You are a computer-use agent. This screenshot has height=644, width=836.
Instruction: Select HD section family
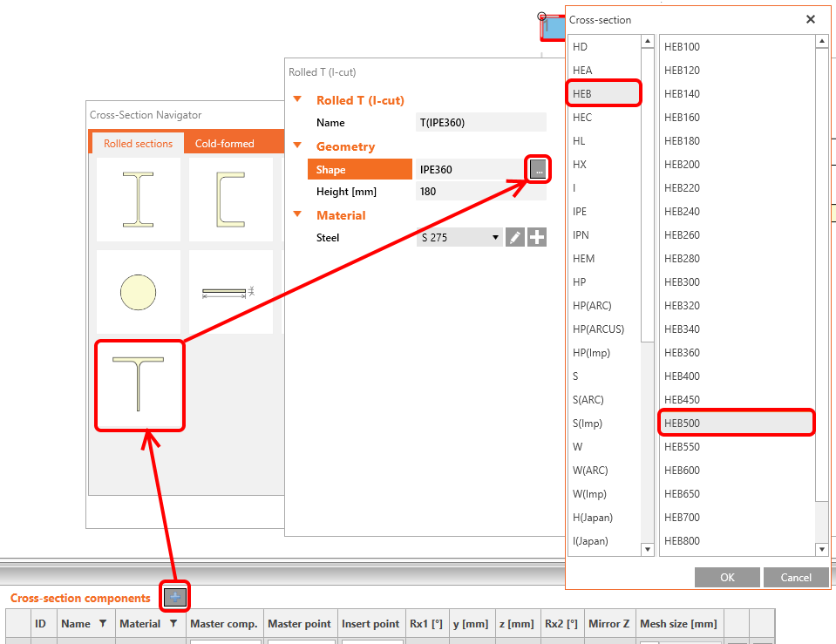[x=604, y=47]
